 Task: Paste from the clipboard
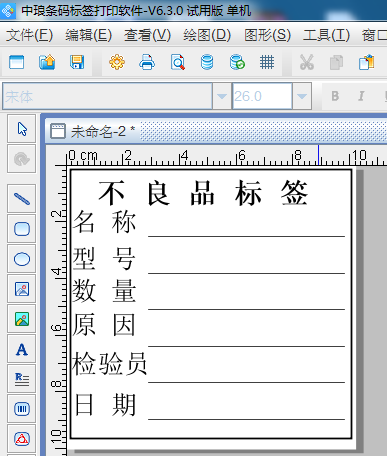tap(366, 62)
